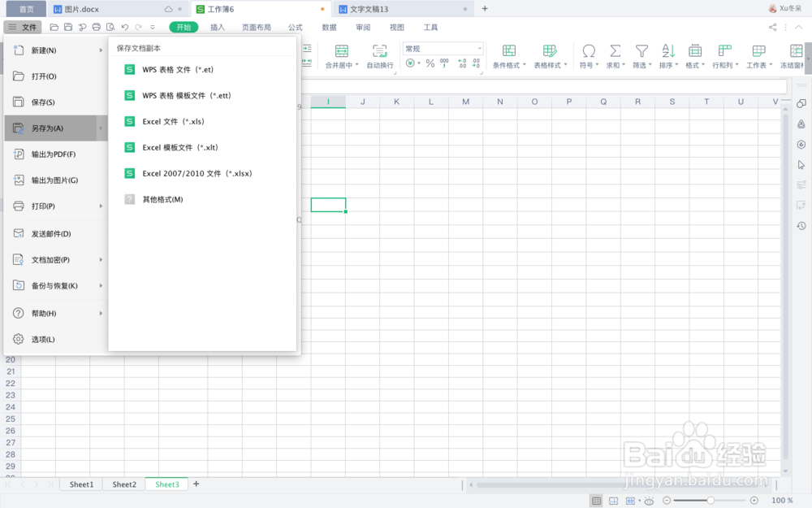Open the 文字文稿13 document tab
812x508 pixels.
tap(403, 9)
